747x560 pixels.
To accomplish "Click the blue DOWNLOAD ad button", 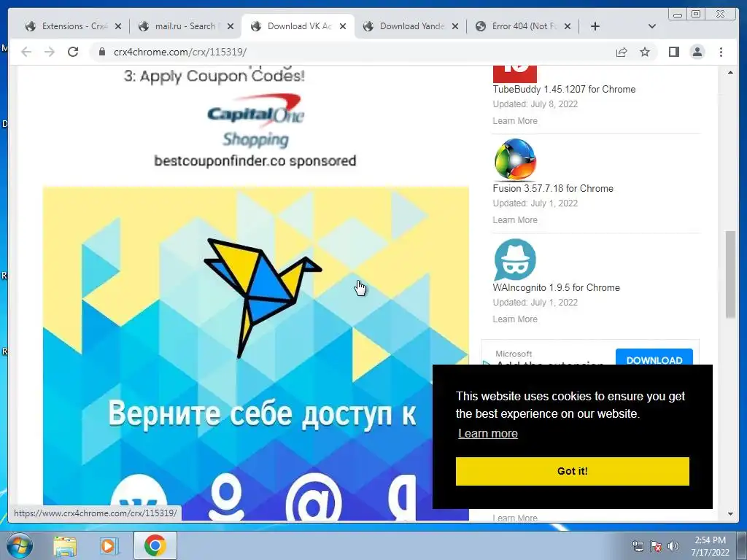I will 654,357.
